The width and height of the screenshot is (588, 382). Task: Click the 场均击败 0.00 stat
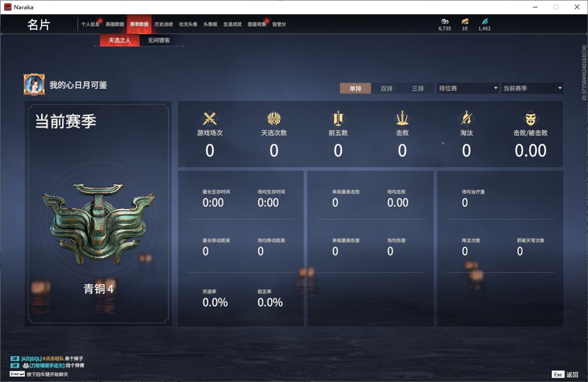point(398,198)
